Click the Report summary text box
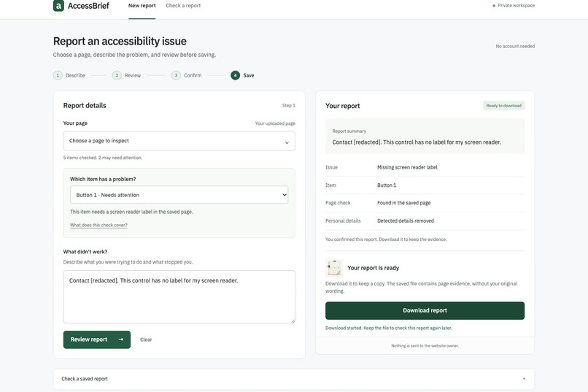This screenshot has width=588, height=392. pyautogui.click(x=425, y=137)
